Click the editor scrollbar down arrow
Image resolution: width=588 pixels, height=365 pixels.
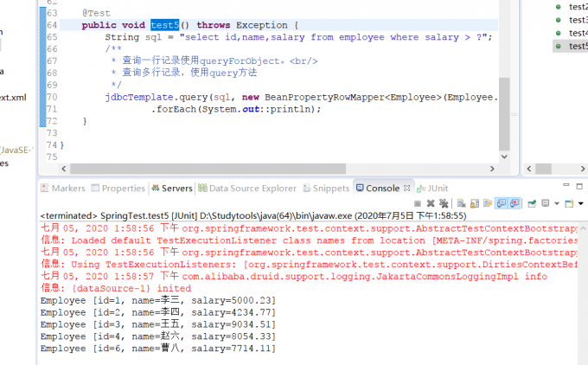pyautogui.click(x=504, y=157)
